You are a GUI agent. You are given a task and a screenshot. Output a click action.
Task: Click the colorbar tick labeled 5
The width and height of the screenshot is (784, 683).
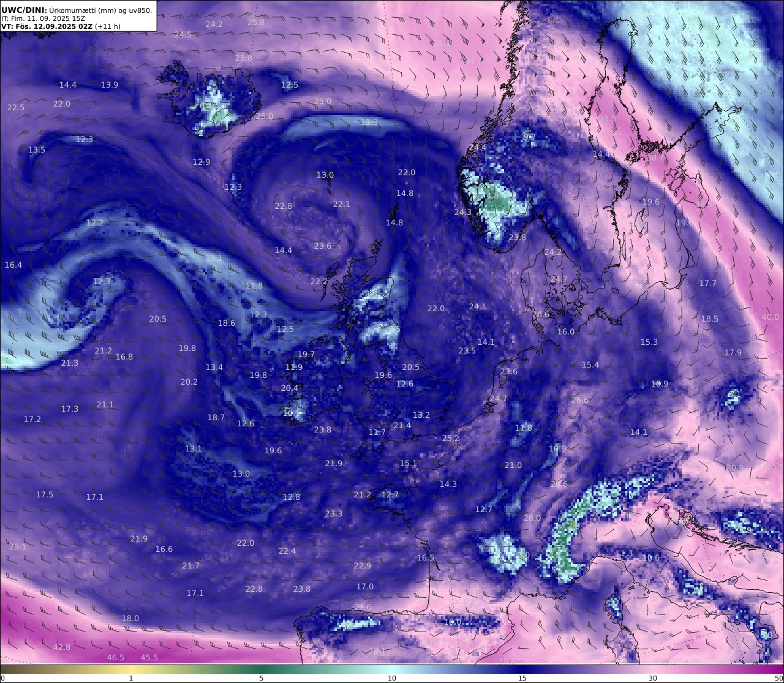(262, 678)
